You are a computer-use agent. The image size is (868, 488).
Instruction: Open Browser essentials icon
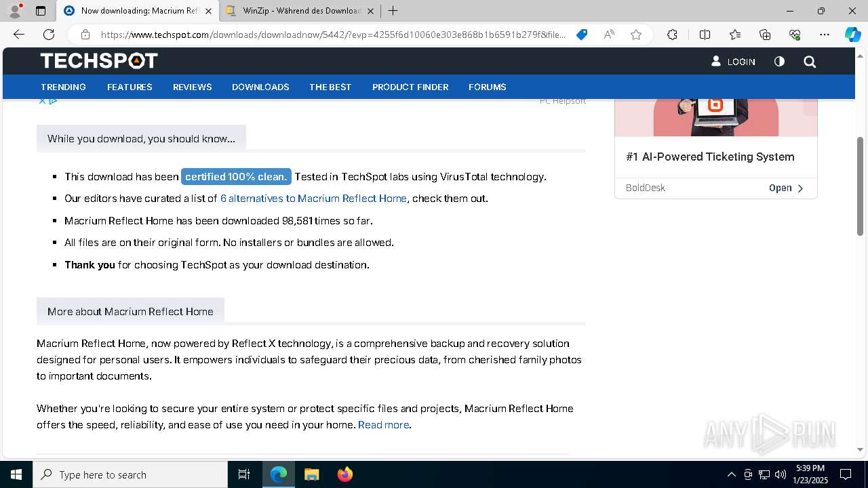tap(795, 35)
